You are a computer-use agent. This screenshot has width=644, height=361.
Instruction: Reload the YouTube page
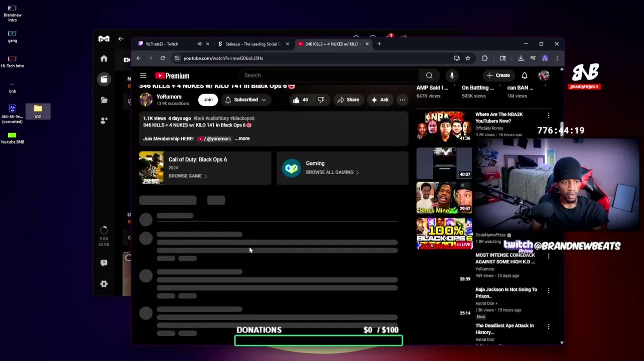click(x=163, y=58)
